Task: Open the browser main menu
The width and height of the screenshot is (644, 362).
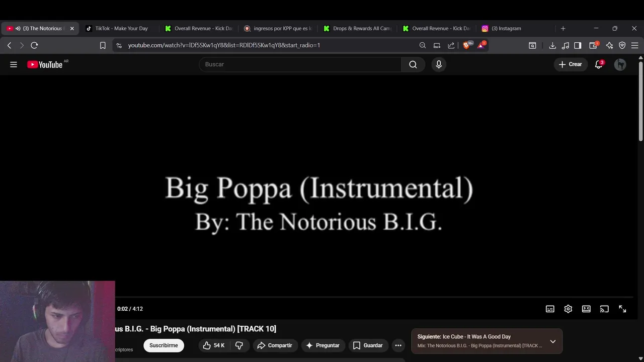Action: tap(635, 45)
